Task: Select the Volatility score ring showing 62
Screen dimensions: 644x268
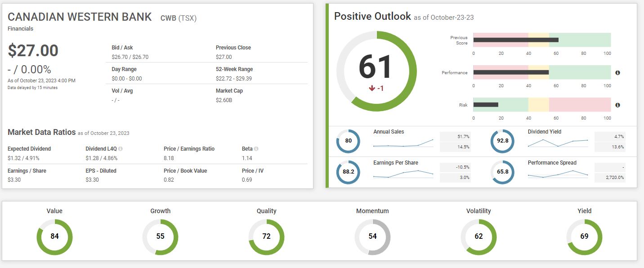Action: pyautogui.click(x=479, y=237)
